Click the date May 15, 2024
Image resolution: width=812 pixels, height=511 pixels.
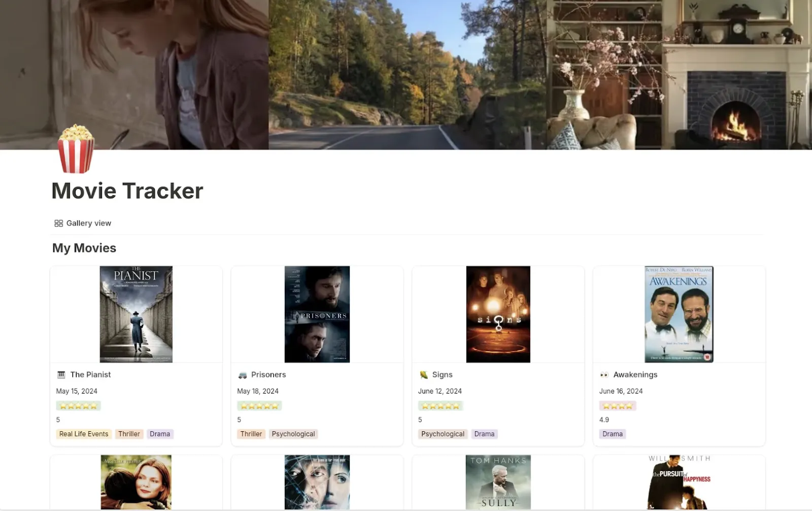(x=77, y=391)
